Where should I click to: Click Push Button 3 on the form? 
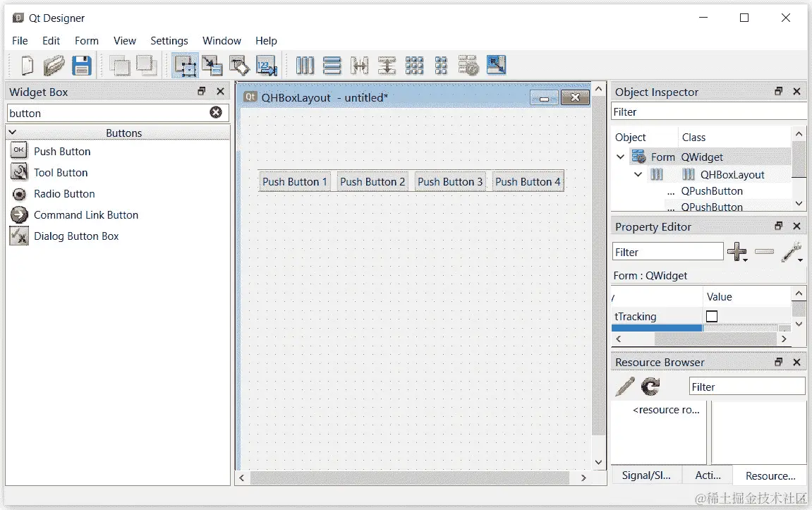450,181
